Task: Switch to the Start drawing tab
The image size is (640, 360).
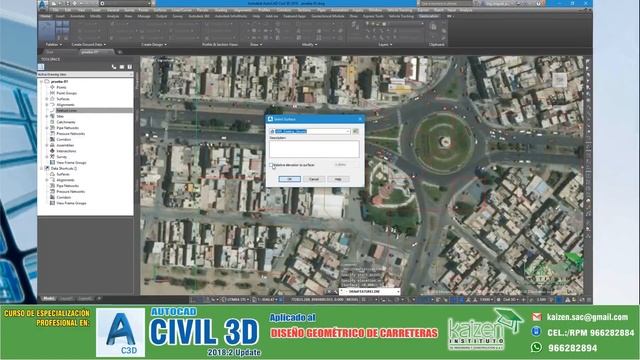Action: point(50,52)
